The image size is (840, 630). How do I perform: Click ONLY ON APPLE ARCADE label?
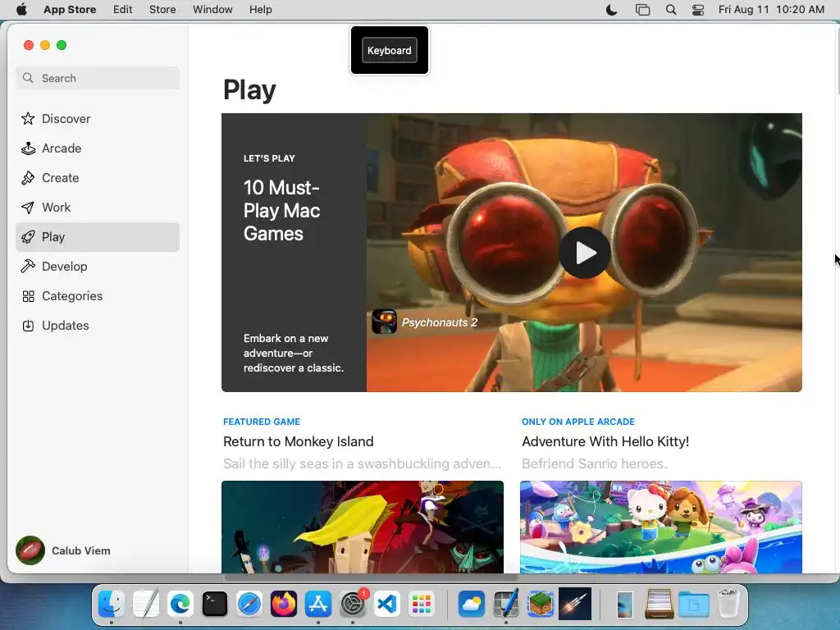pyautogui.click(x=578, y=422)
